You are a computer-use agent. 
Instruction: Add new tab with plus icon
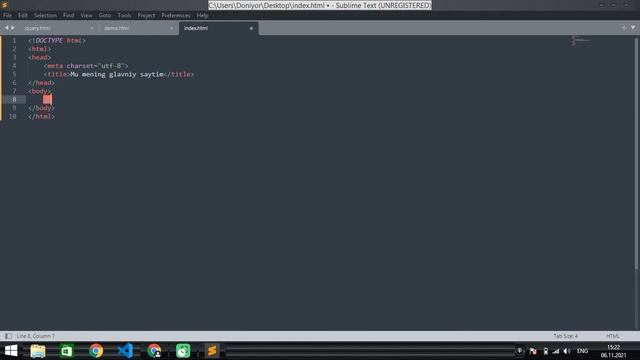pyautogui.click(x=624, y=28)
